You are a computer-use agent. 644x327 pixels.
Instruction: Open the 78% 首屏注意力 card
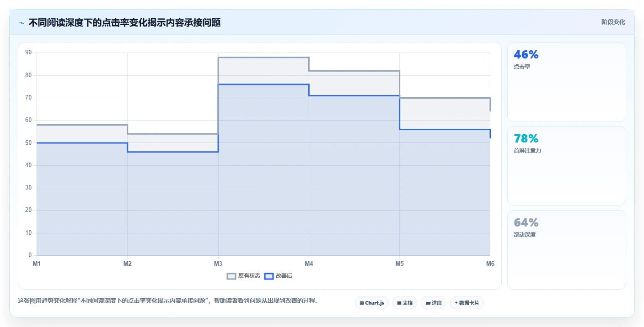point(567,166)
